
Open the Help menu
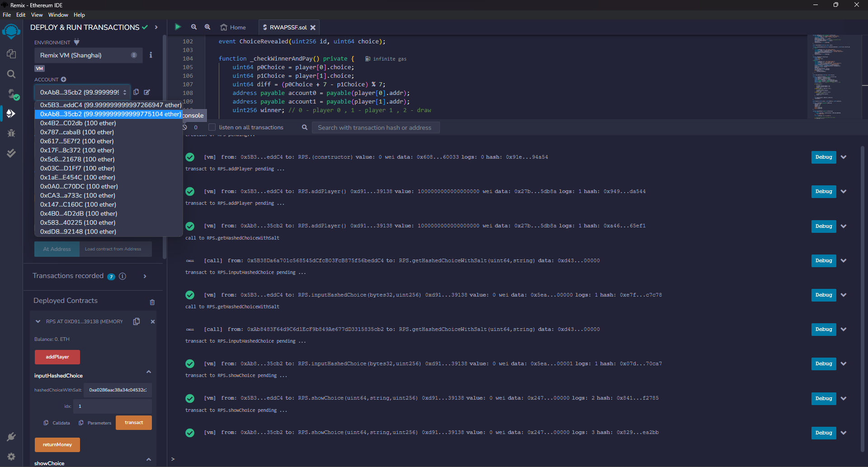coord(79,15)
